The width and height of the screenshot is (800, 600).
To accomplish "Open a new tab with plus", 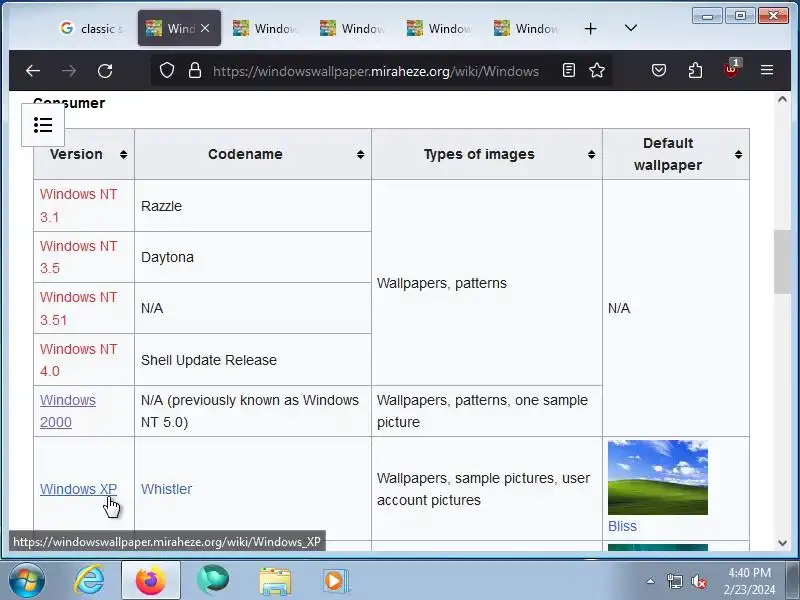I will 590,29.
